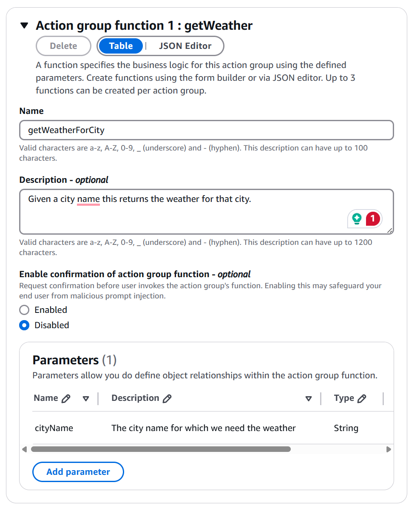The height and width of the screenshot is (508, 420).
Task: Select the Disabled confirmation radio button
Action: tap(25, 325)
